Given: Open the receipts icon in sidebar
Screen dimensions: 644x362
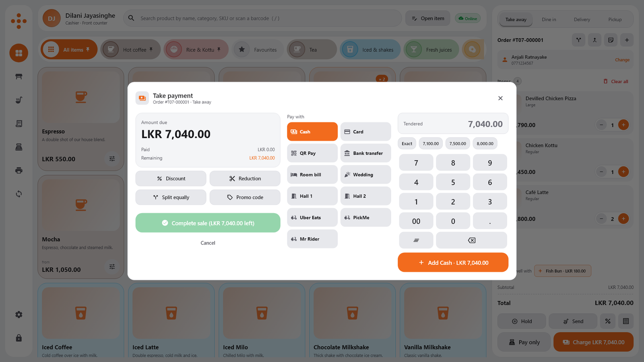Looking at the screenshot, I should (19, 123).
